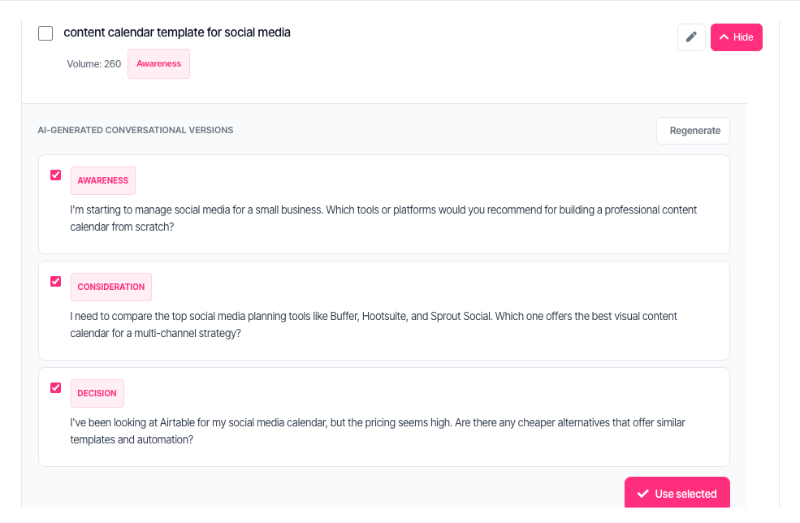
Task: Click the small Awareness tag under the keyword
Action: [x=159, y=64]
